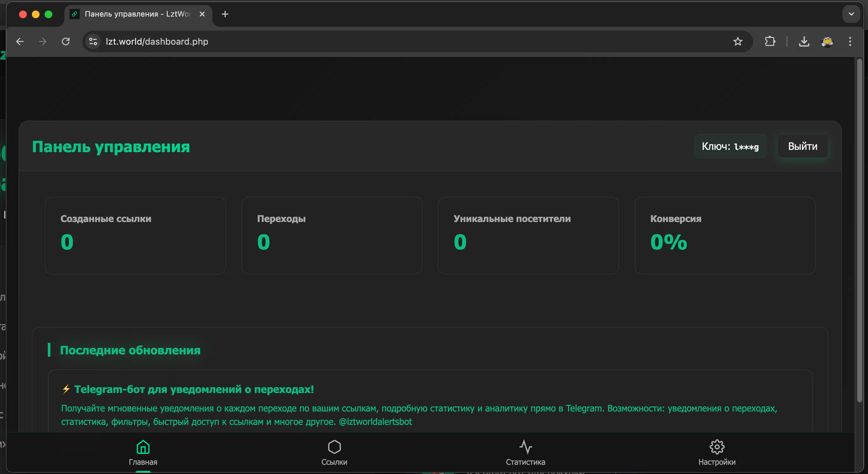Screen dimensions: 868x474
Task: Click the Последние обновления section heading
Action: click(x=130, y=350)
